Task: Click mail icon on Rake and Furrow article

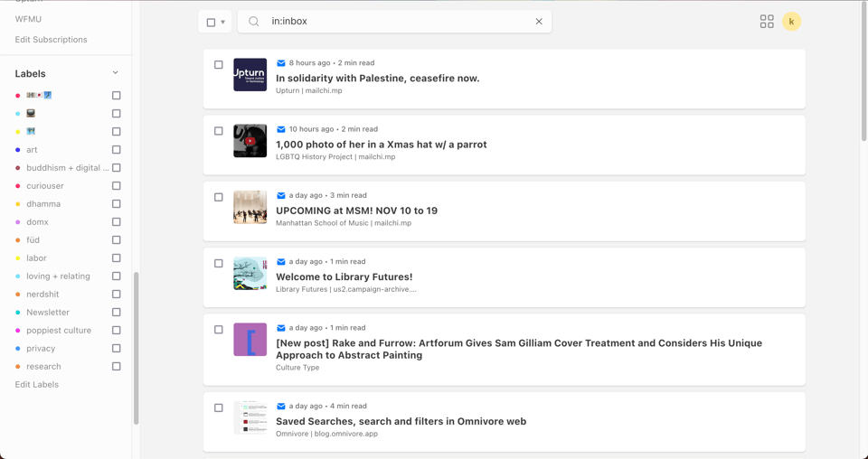Action: (280, 329)
